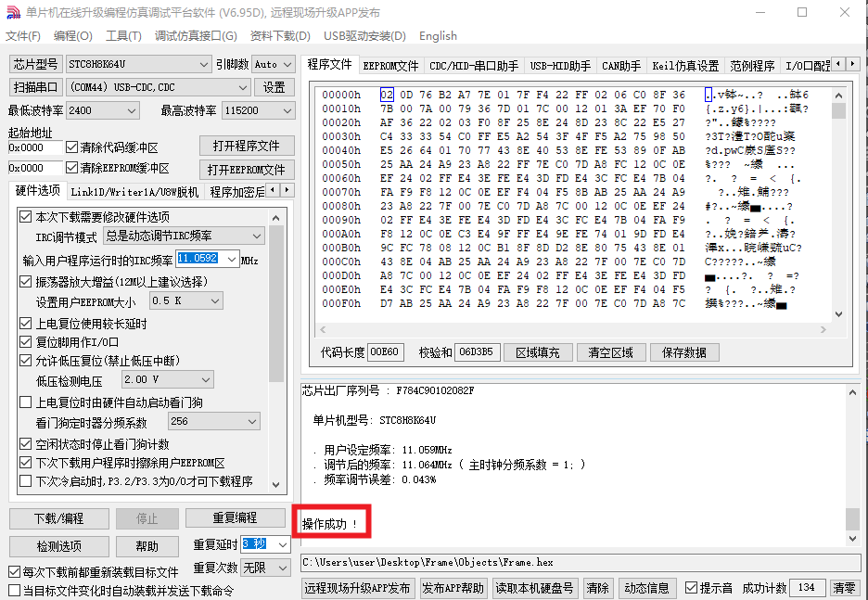Toggle 提示音 checkbox
The height and width of the screenshot is (600, 868).
[x=691, y=588]
